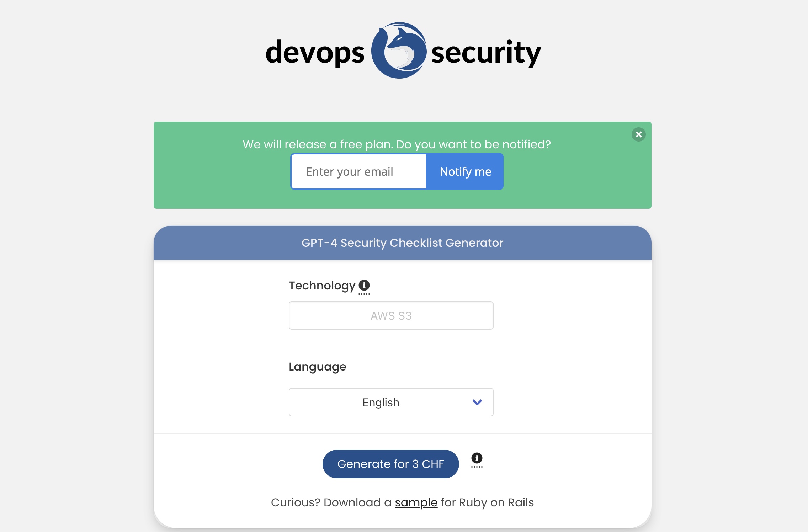This screenshot has height=532, width=808.
Task: Click the Curious? Download a text
Action: click(x=331, y=502)
